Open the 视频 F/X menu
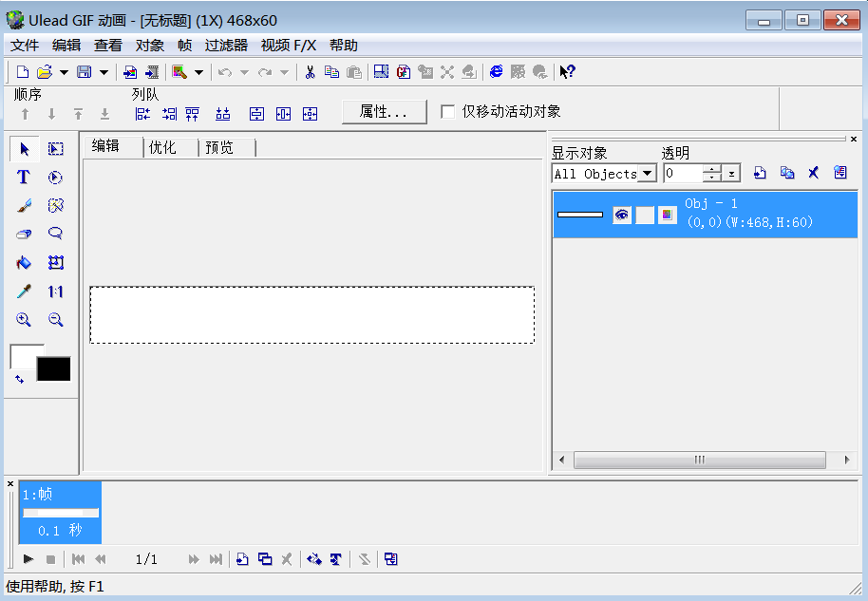 289,46
